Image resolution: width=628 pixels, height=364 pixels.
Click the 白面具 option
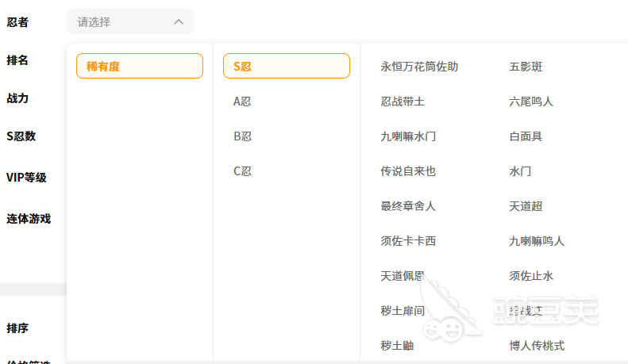click(526, 136)
